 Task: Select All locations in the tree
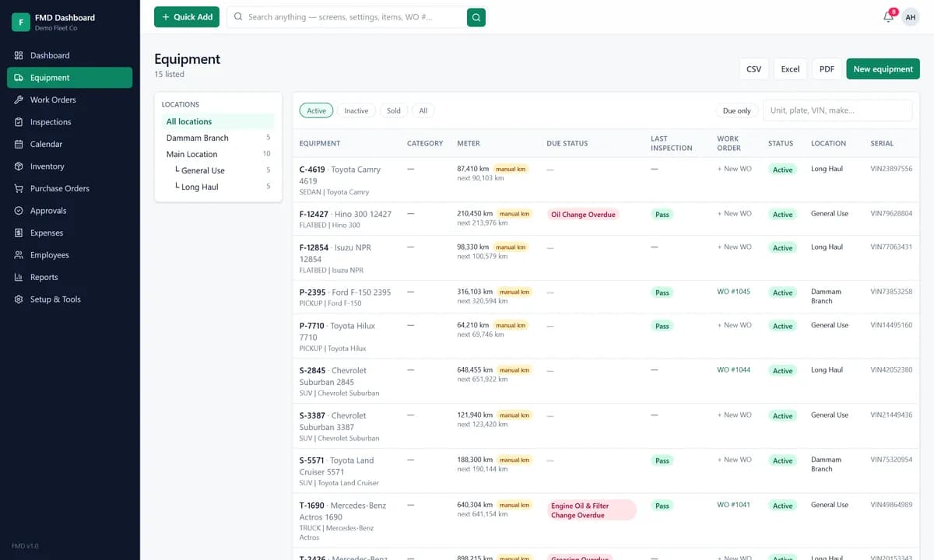[219, 121]
